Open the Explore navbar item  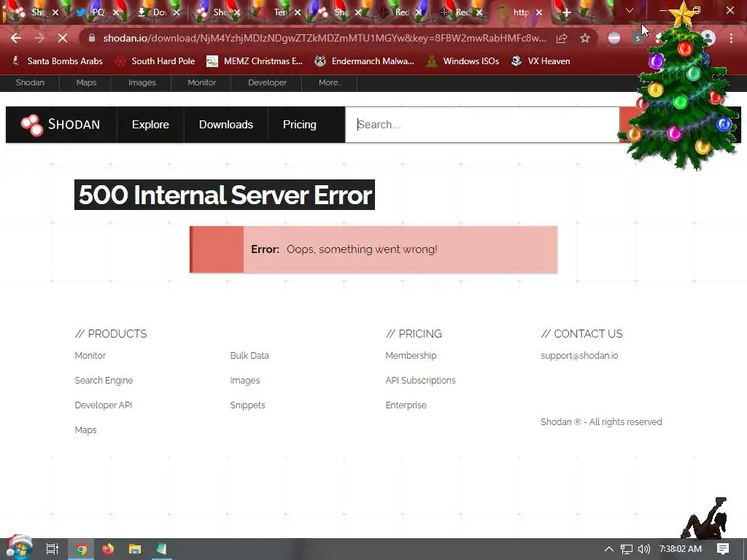coord(150,125)
